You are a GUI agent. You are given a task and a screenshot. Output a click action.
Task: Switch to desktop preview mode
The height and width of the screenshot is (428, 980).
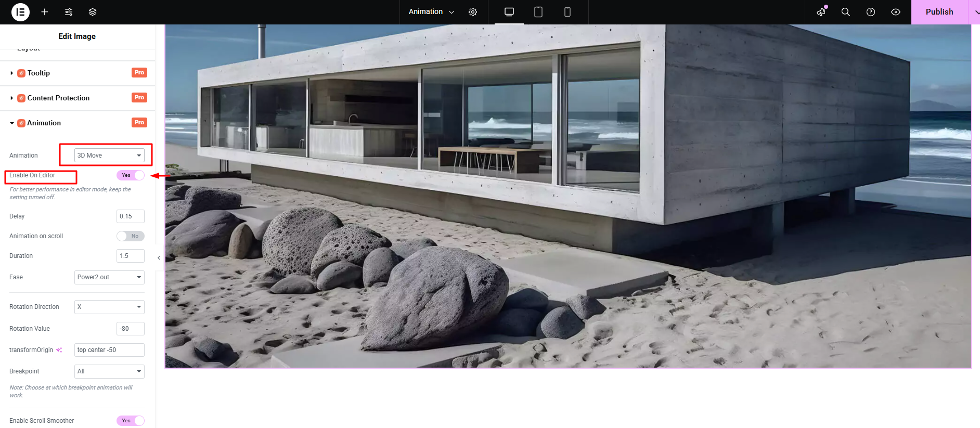(x=509, y=12)
